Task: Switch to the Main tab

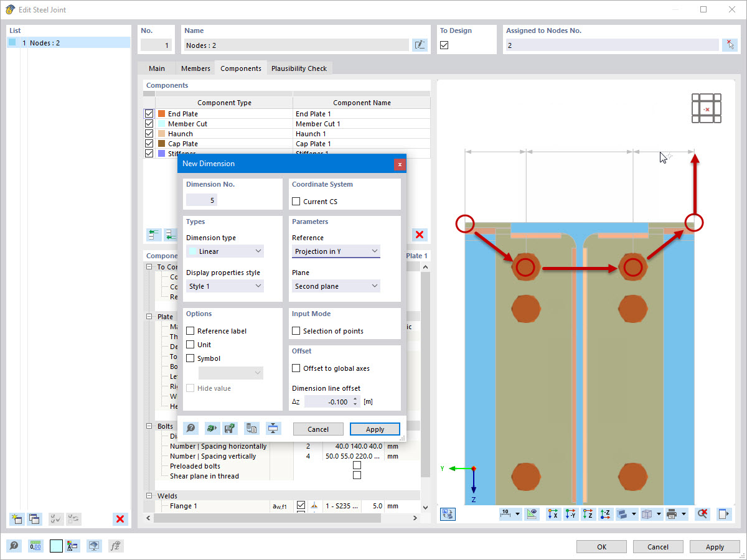Action: [x=157, y=68]
